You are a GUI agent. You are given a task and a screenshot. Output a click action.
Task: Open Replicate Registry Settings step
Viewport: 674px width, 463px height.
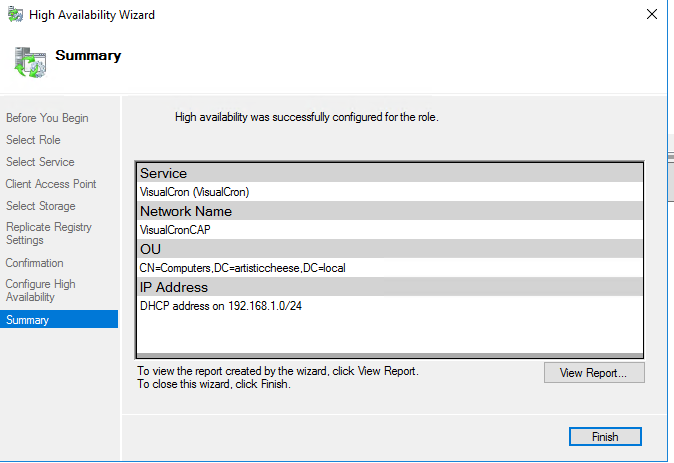coord(49,233)
